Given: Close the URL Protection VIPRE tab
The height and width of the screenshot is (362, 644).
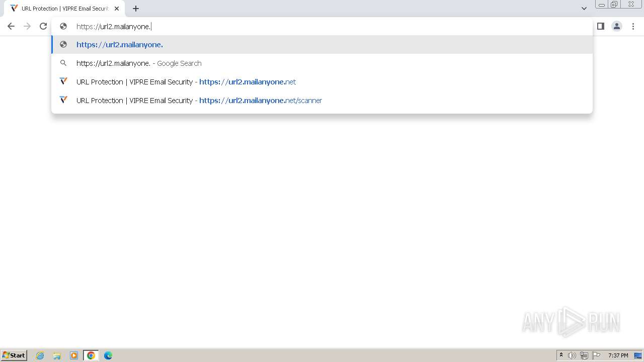Looking at the screenshot, I should click(117, 9).
